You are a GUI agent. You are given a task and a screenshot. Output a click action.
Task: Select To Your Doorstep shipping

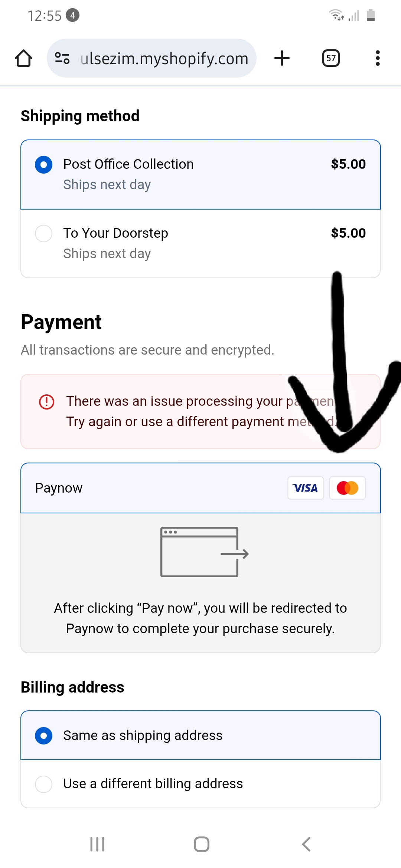point(43,233)
